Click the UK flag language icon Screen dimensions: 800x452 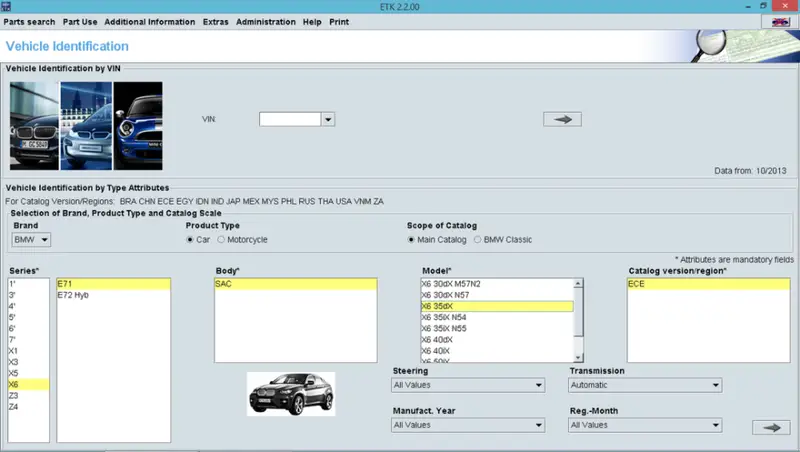pos(780,22)
